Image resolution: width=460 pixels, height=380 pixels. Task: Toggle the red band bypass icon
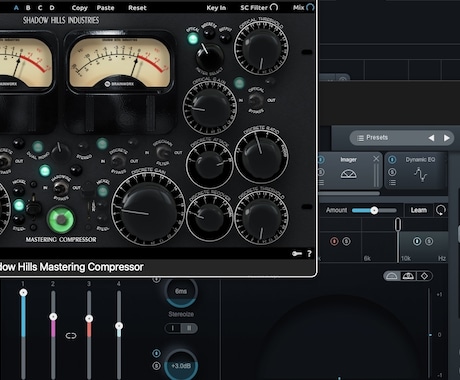pyautogui.click(x=334, y=241)
